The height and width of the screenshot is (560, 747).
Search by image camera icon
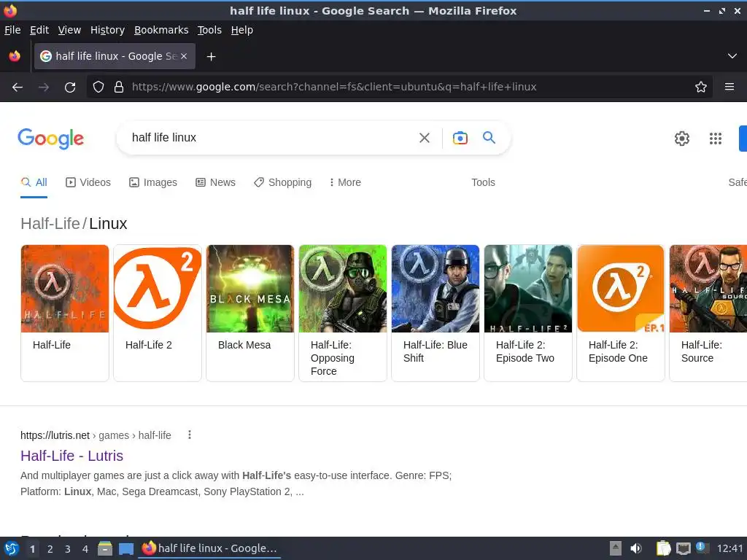(x=460, y=138)
